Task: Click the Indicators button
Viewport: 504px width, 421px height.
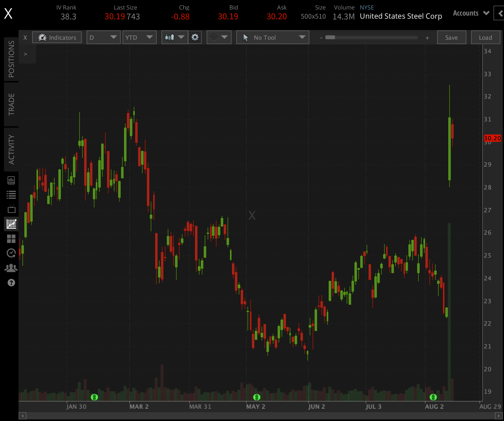Action: click(57, 37)
